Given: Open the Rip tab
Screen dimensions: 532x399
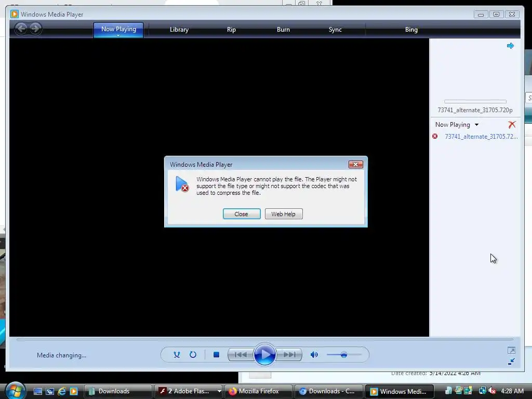Looking at the screenshot, I should pos(231,30).
